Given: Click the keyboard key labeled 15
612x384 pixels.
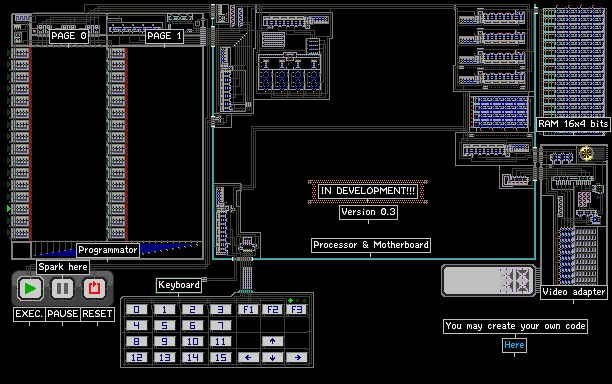Looking at the screenshot, I should [x=221, y=357].
